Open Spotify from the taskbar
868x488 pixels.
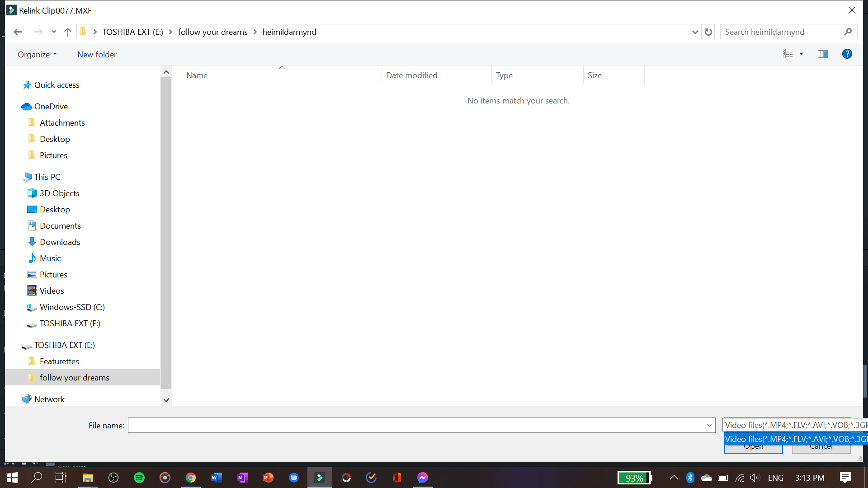(139, 478)
